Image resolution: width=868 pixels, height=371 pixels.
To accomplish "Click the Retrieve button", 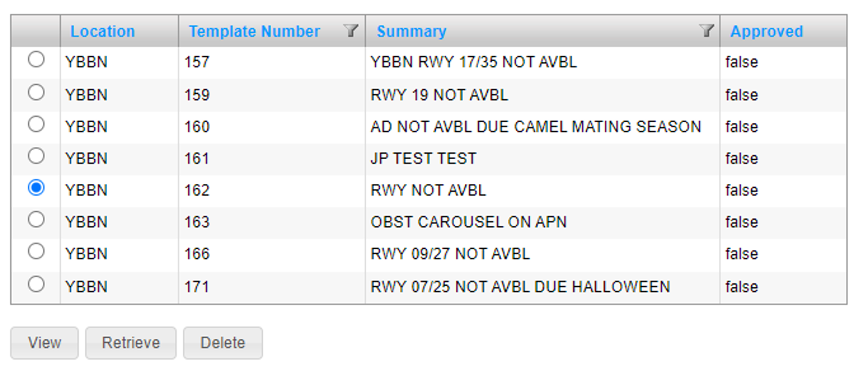I will point(131,343).
